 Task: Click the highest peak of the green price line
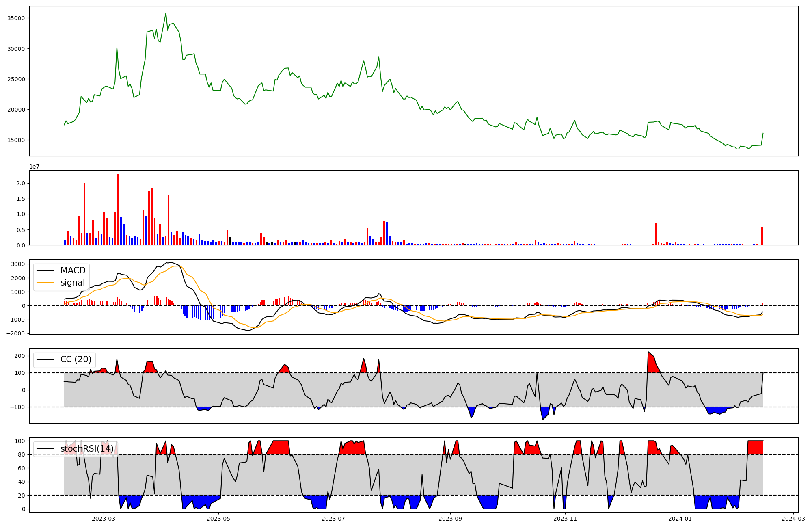pos(166,13)
